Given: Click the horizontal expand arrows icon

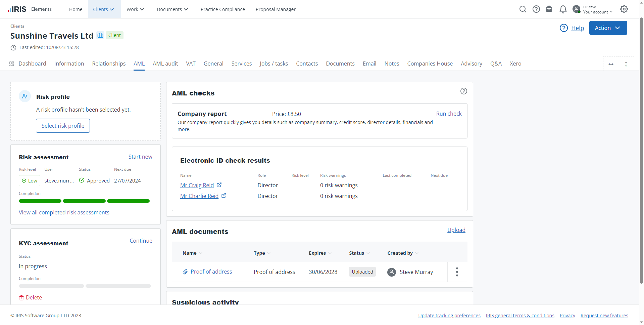Looking at the screenshot, I should 611,64.
